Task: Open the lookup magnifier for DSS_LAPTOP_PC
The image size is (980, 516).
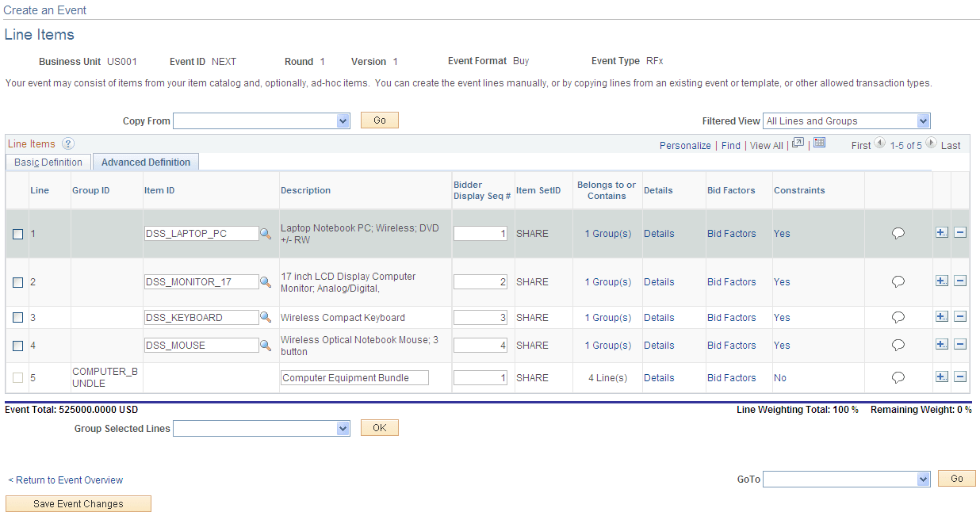Action: [x=266, y=233]
